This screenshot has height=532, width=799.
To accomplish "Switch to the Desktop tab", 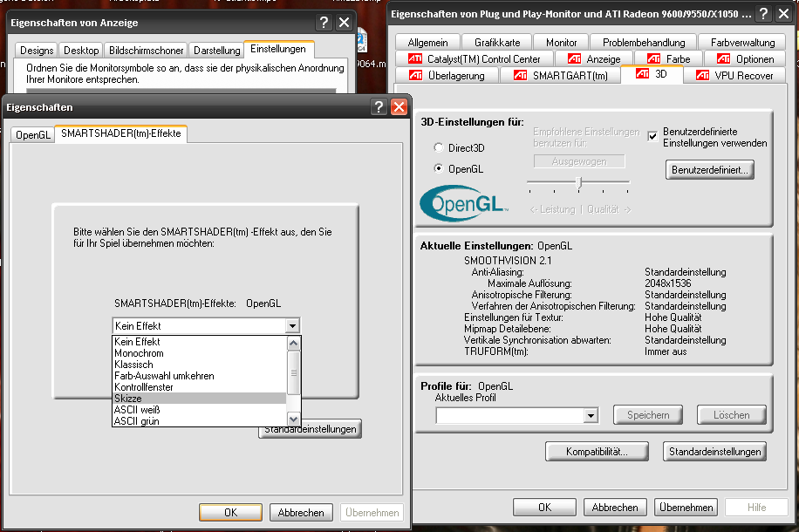I will [81, 50].
